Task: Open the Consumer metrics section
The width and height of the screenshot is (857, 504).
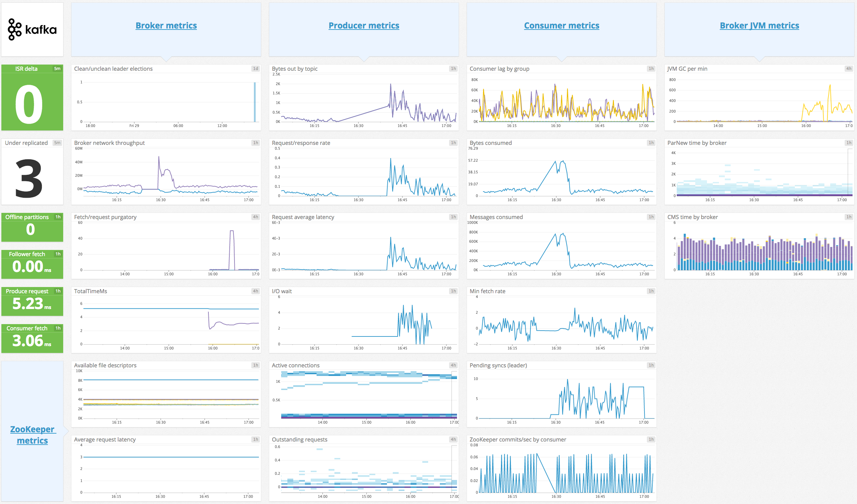Action: point(561,25)
